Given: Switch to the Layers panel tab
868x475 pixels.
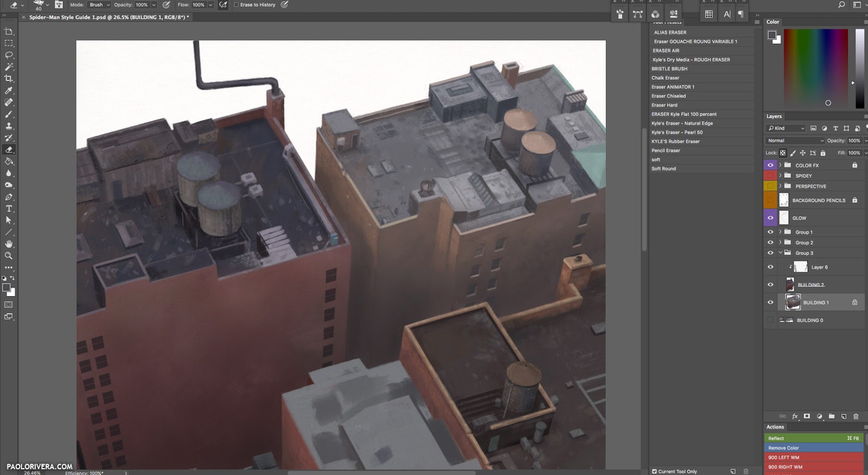Looking at the screenshot, I should pyautogui.click(x=774, y=117).
